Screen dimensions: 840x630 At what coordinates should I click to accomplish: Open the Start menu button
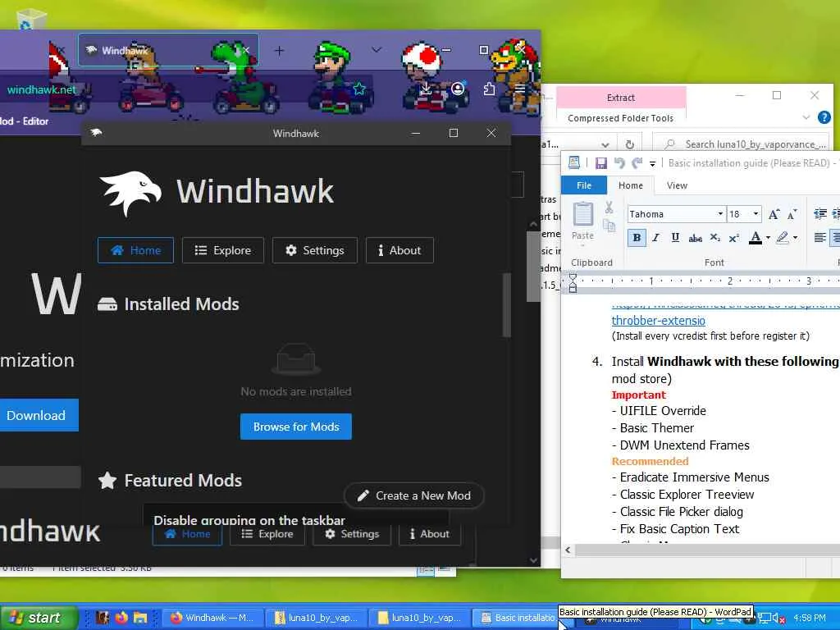(39, 618)
